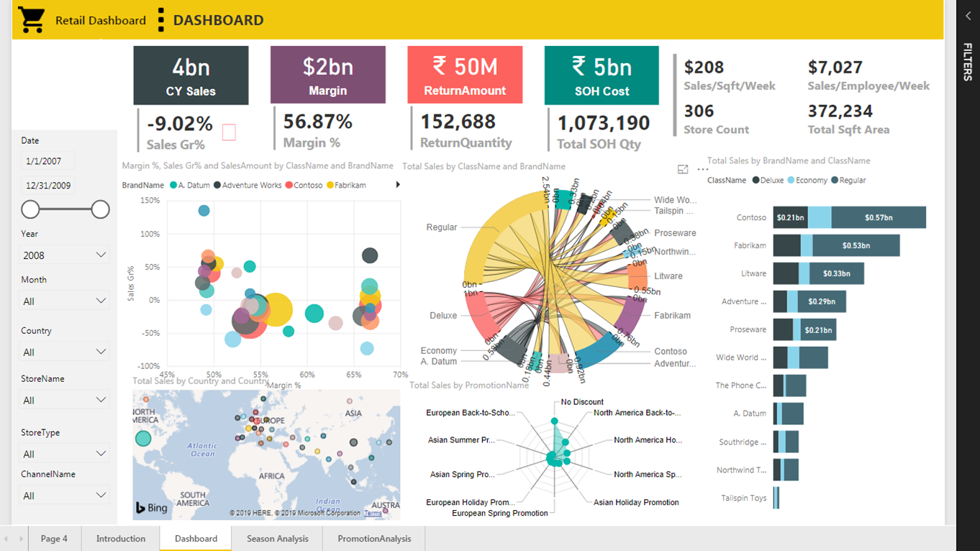
Task: Switch to the Page 4 tab
Action: pyautogui.click(x=54, y=539)
